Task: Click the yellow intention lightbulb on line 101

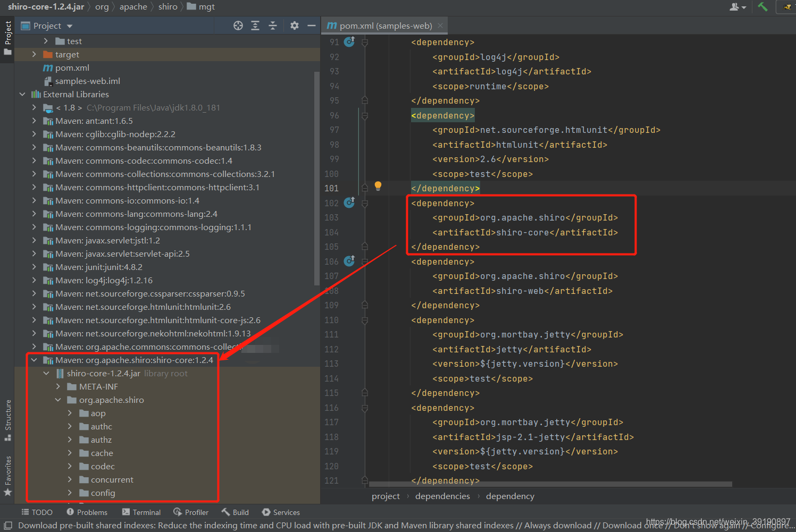Action: (378, 186)
